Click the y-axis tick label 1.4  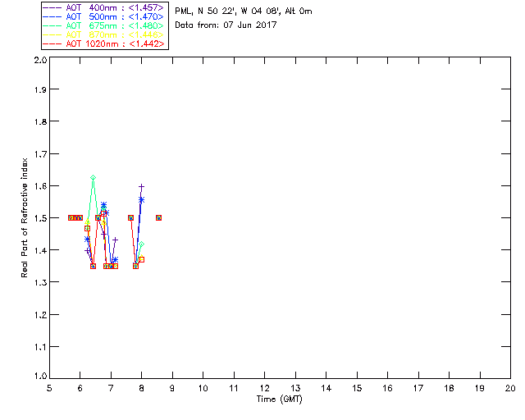click(40, 250)
